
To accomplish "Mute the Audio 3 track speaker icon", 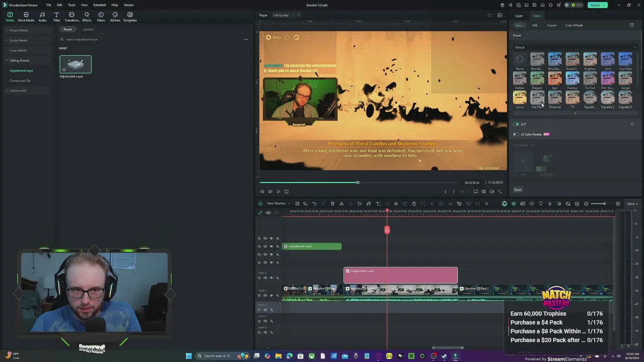I will (265, 332).
